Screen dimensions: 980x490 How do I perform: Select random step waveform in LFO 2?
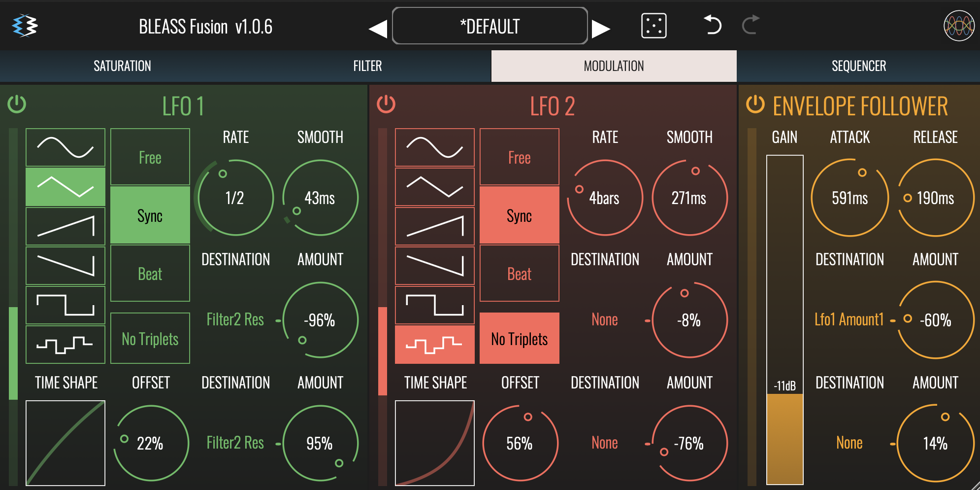[435, 344]
